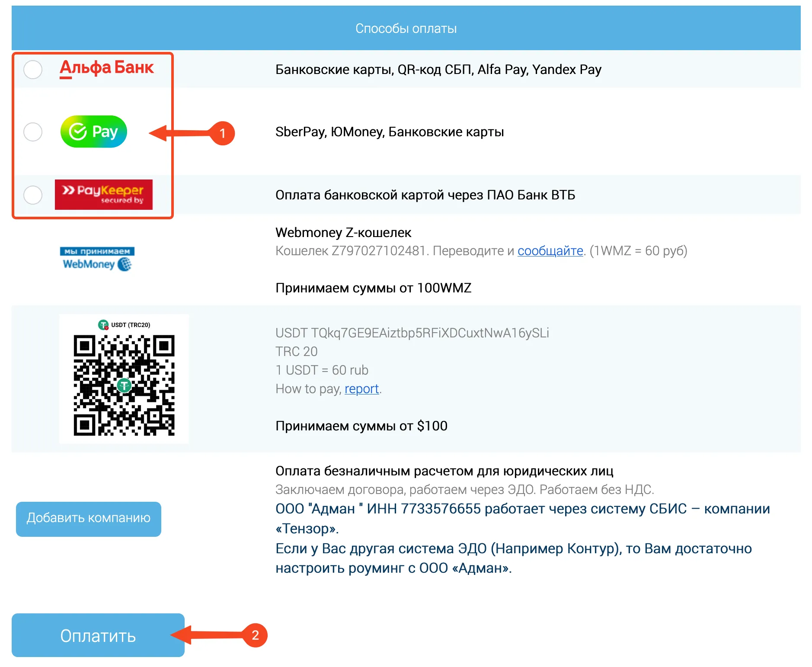Select the PayKeeper radio button

pyautogui.click(x=33, y=195)
